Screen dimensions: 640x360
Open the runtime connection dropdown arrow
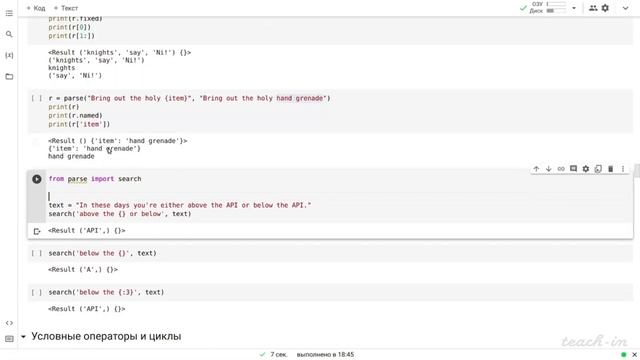(574, 8)
